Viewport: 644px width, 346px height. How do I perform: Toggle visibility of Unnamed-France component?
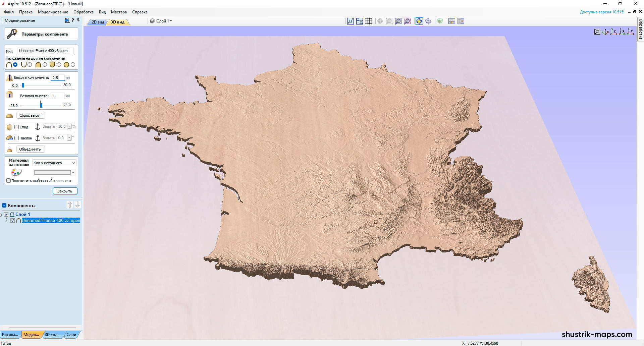[x=13, y=221]
